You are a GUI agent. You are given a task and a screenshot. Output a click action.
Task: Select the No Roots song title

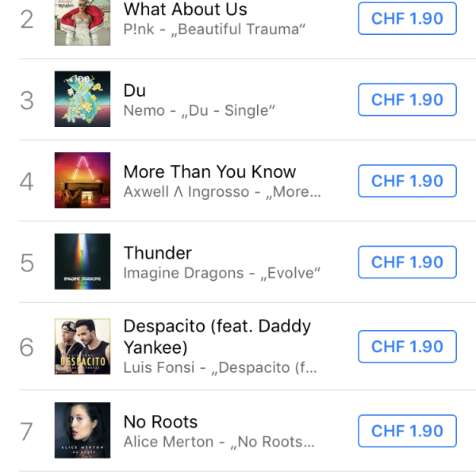pyautogui.click(x=160, y=422)
